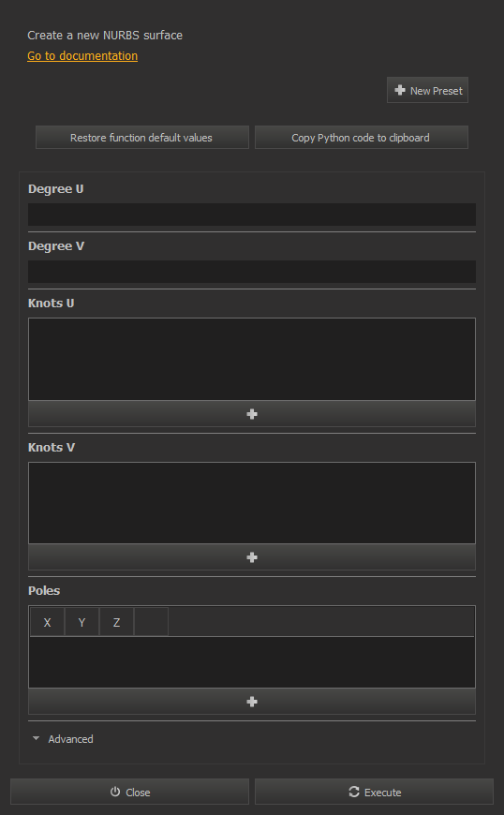The width and height of the screenshot is (504, 815).
Task: Copy Python code to clipboard
Action: pos(361,137)
